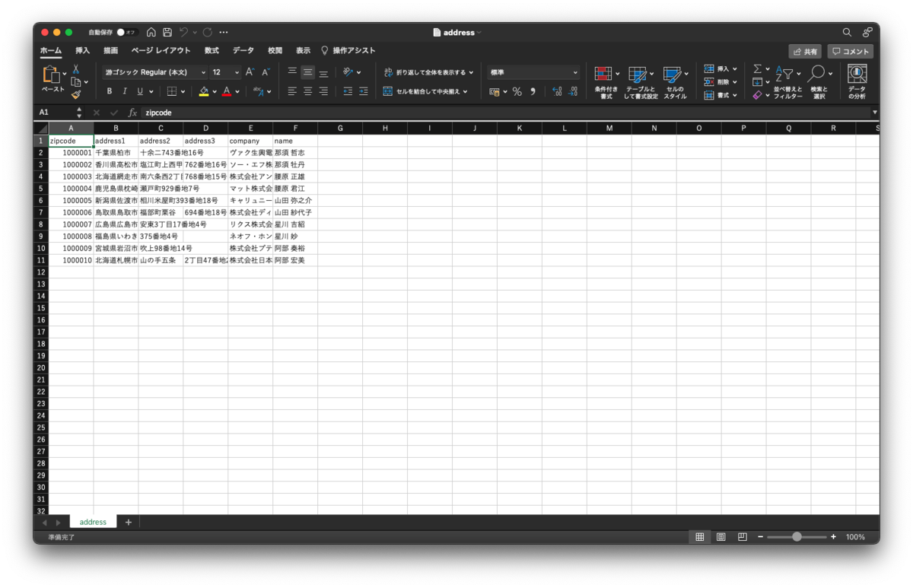The image size is (913, 588).
Task: Expand the formula bar with arrow
Action: (875, 113)
